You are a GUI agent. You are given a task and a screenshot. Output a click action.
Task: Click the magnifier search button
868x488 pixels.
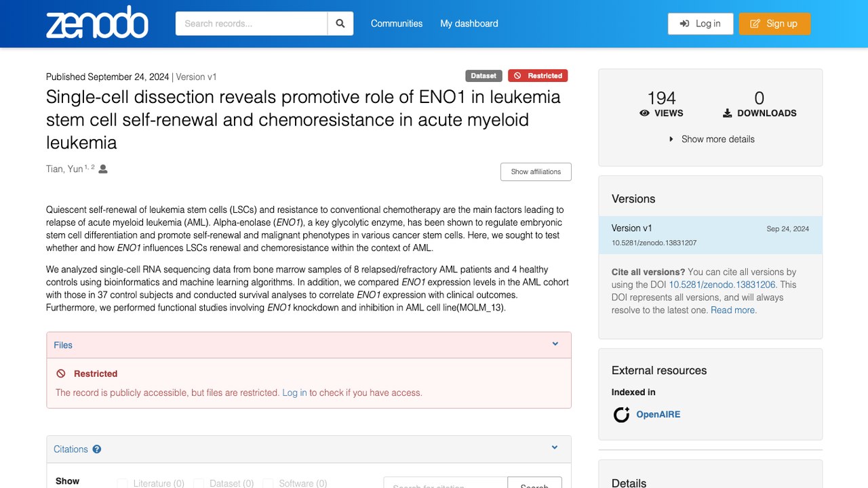[340, 24]
